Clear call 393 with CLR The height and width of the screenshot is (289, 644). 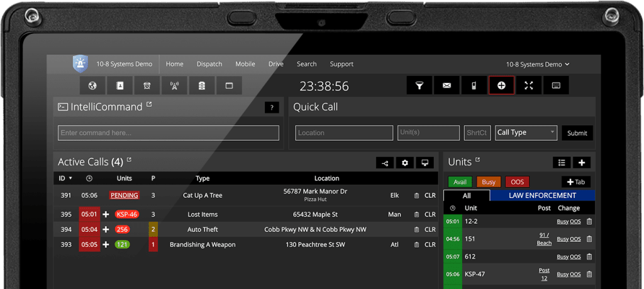point(430,244)
